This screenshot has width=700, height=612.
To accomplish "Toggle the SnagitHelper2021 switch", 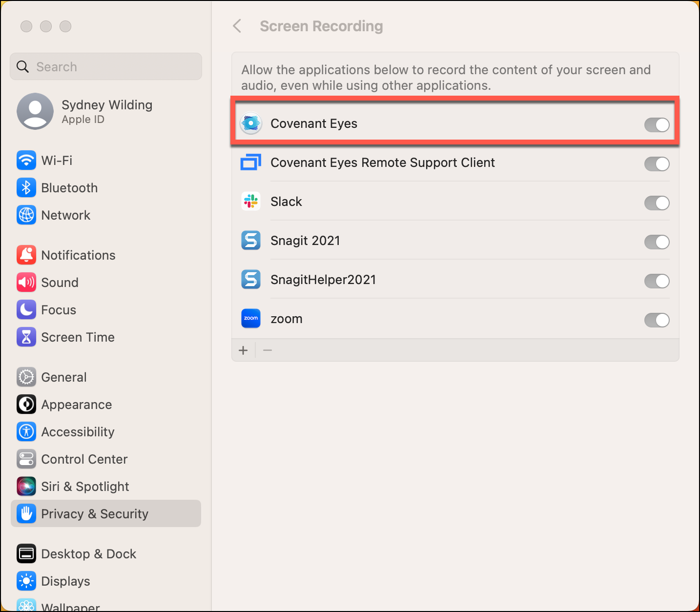I will click(x=657, y=281).
